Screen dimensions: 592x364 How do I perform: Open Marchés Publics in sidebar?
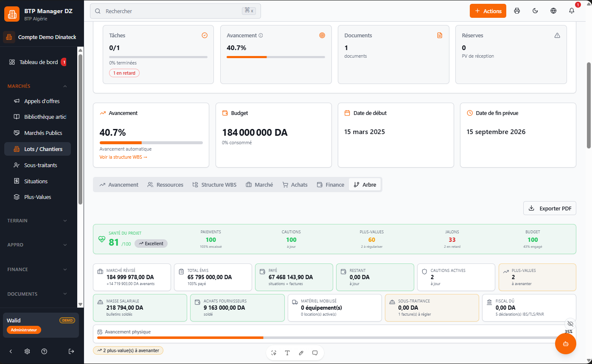point(37,133)
